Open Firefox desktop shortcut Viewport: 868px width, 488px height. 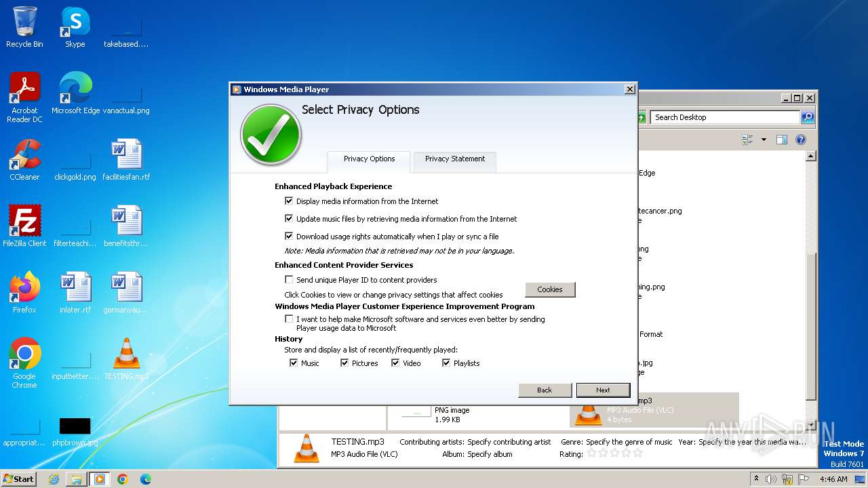tap(24, 293)
